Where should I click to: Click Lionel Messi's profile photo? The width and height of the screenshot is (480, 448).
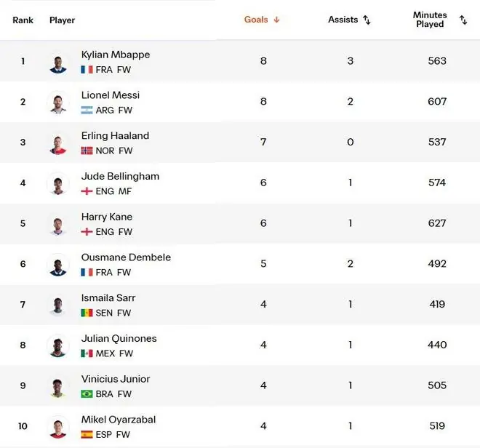click(x=58, y=103)
